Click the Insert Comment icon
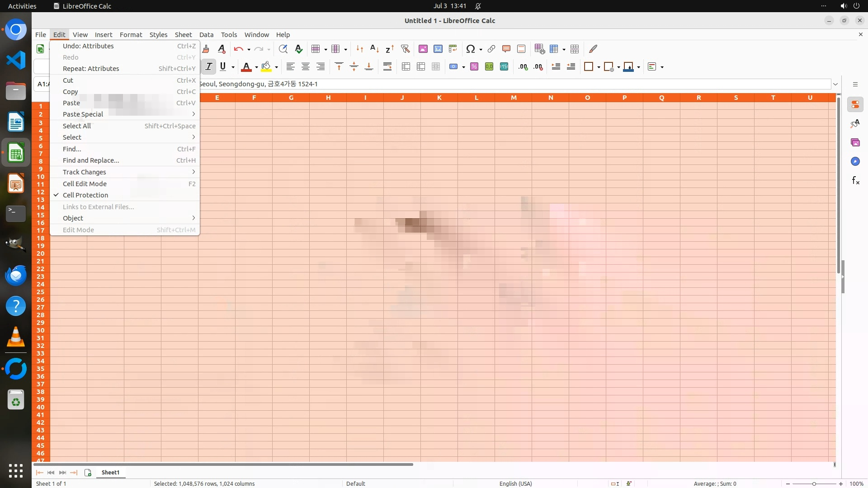The image size is (868, 488). (506, 49)
